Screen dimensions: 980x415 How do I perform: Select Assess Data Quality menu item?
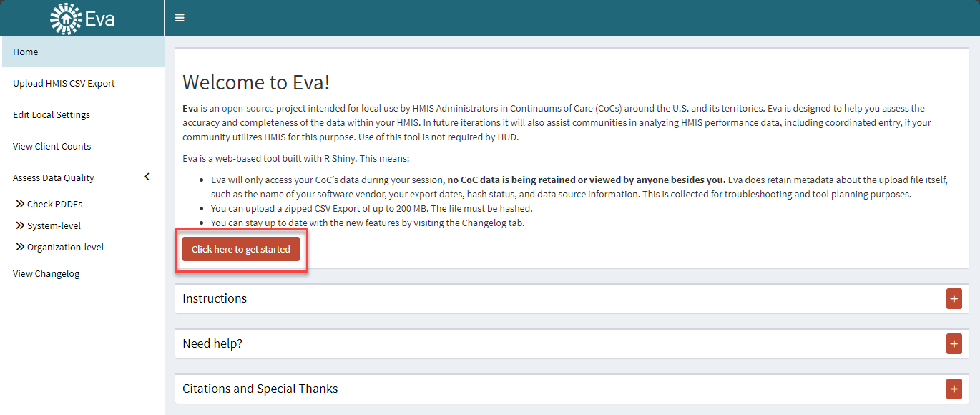tap(82, 177)
